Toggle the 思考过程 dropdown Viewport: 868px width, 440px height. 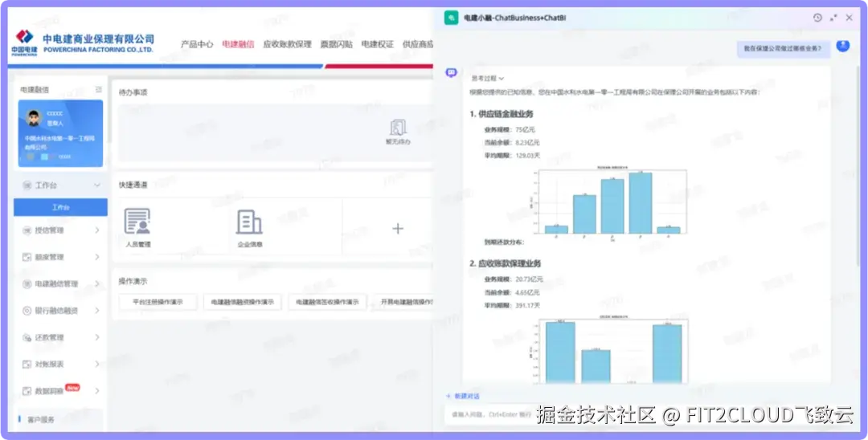coord(486,79)
